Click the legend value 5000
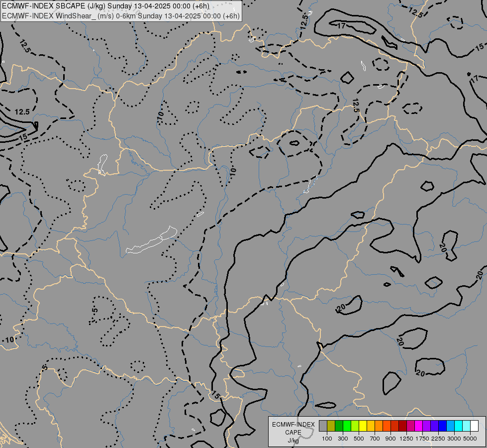 pyautogui.click(x=470, y=439)
